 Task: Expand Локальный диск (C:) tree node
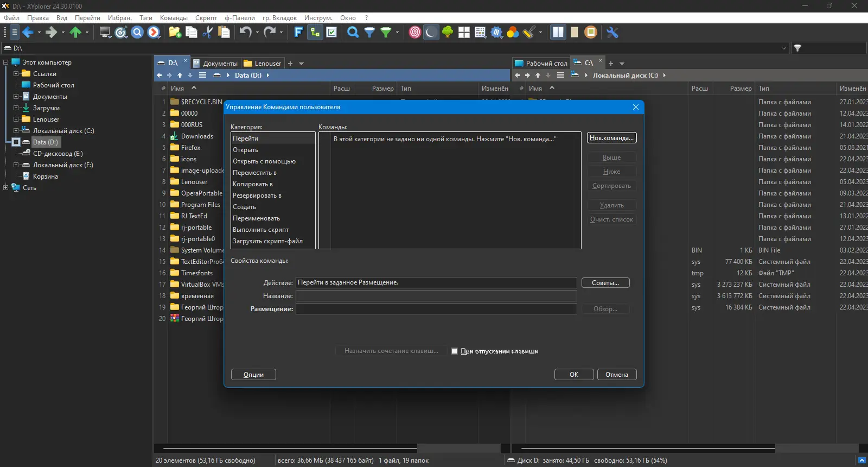[x=16, y=131]
